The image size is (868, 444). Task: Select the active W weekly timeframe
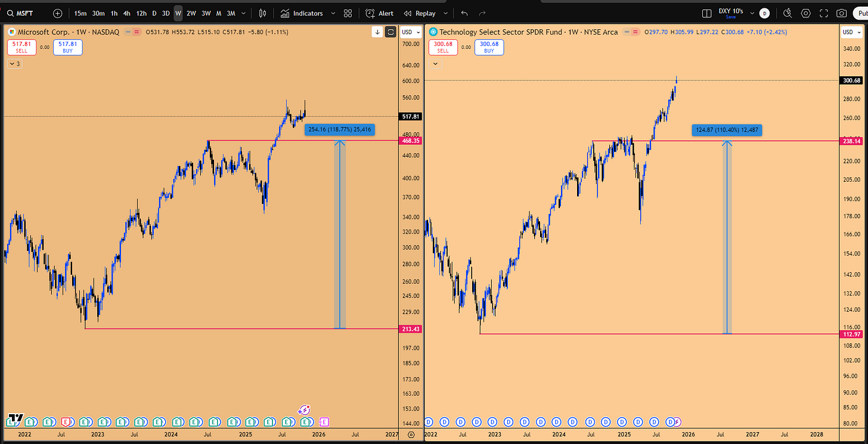[x=178, y=13]
